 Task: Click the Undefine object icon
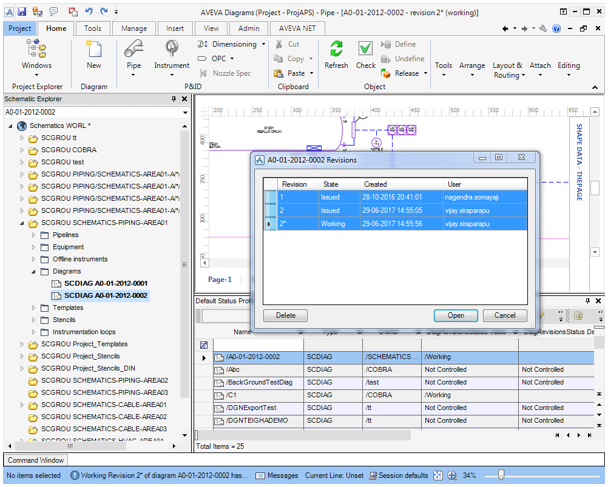pos(385,59)
